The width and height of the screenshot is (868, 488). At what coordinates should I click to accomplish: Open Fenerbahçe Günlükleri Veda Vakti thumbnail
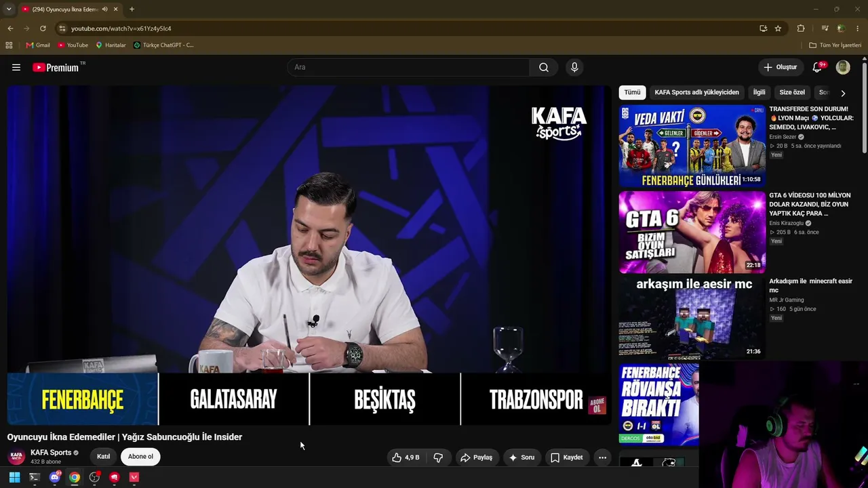coord(692,146)
